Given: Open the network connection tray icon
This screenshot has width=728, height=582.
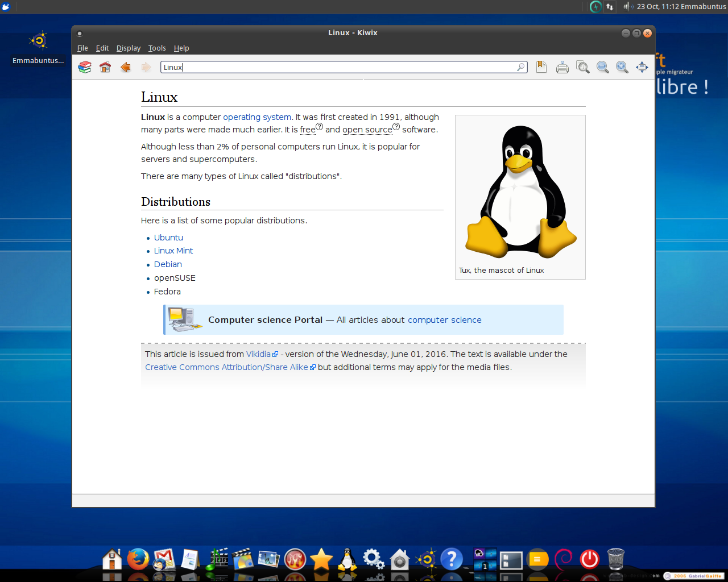Looking at the screenshot, I should (x=610, y=7).
